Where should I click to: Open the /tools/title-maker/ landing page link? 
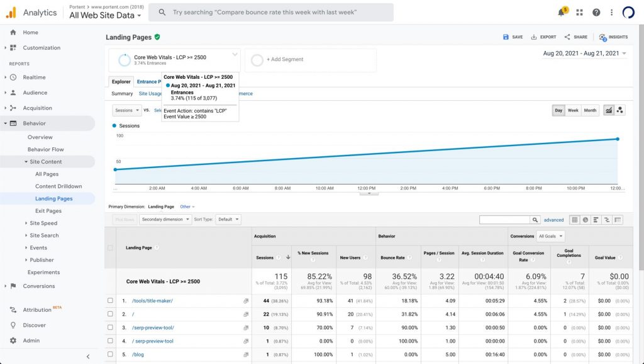pyautogui.click(x=152, y=301)
